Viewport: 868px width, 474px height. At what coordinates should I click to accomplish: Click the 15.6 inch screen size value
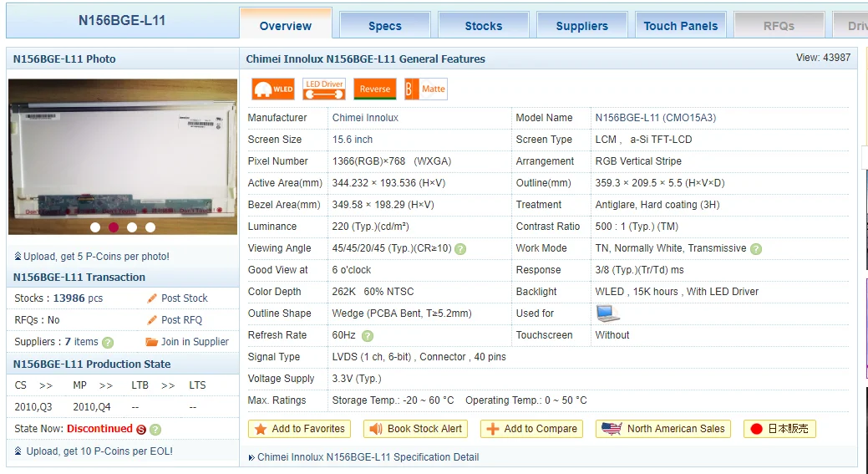click(353, 140)
